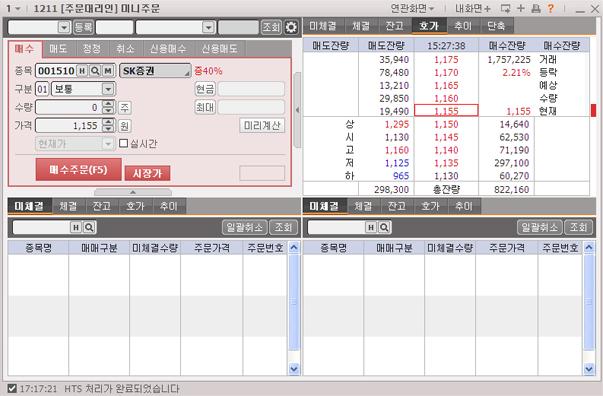
Task: Select the 호가 tab in top right panel
Action: 429,26
